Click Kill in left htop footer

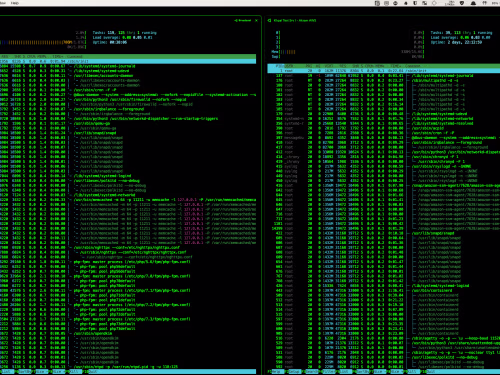point(75,371)
